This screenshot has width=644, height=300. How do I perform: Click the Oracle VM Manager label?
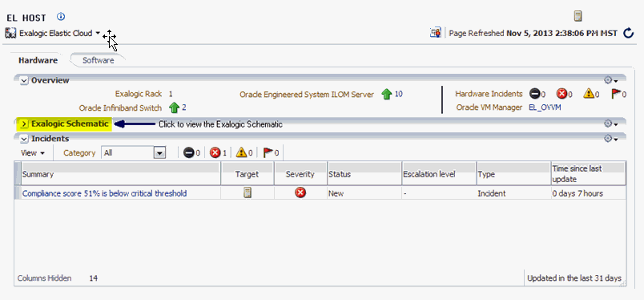489,107
